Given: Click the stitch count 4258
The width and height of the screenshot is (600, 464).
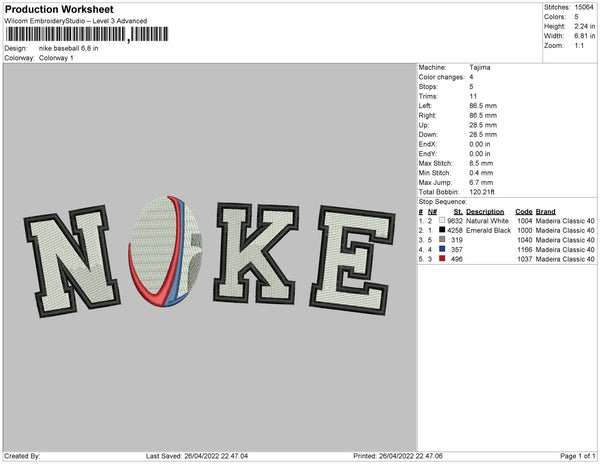Looking at the screenshot, I should [455, 230].
